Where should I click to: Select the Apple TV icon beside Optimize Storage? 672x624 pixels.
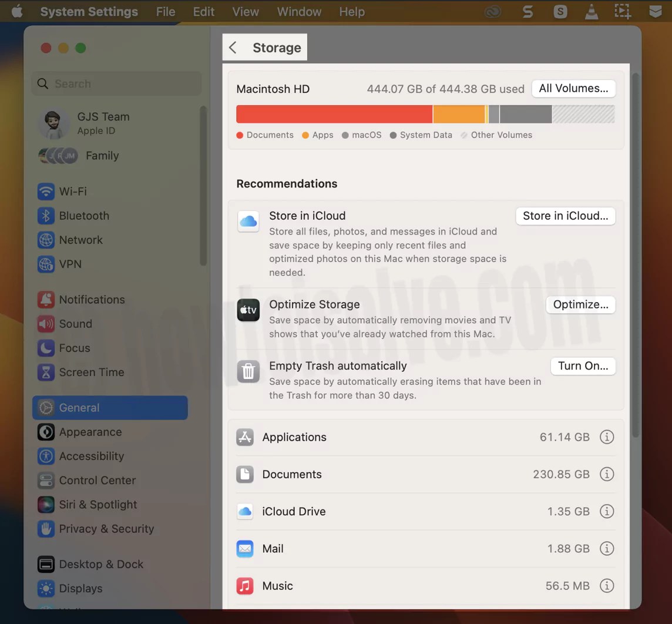pyautogui.click(x=248, y=310)
